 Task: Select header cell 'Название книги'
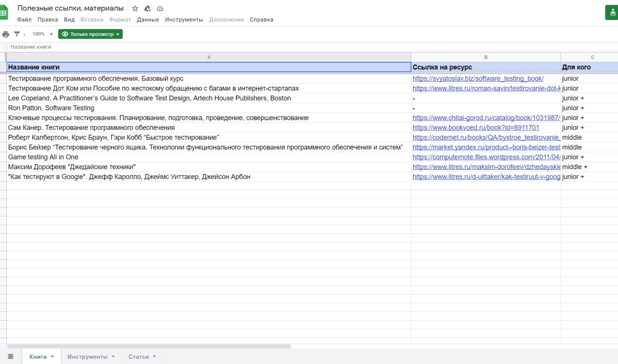209,67
